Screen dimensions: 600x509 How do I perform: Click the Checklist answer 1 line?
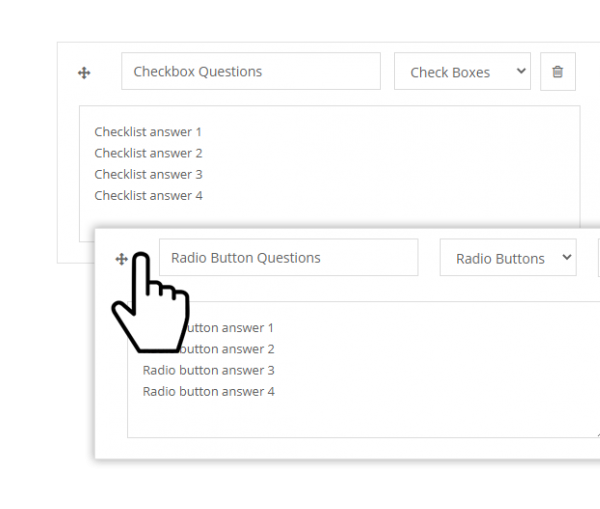148,132
